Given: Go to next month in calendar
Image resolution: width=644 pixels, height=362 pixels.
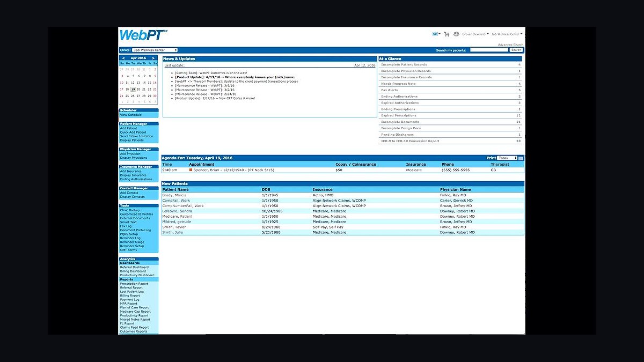Looking at the screenshot, I should [x=153, y=58].
